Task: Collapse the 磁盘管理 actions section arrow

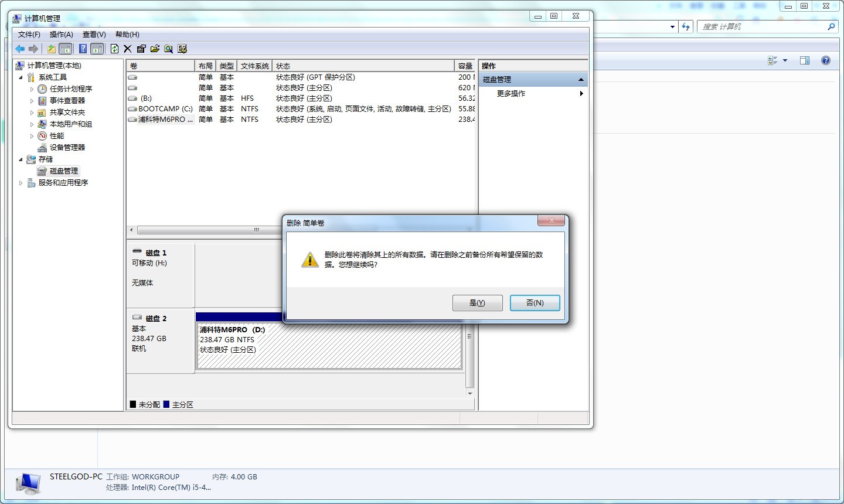Action: (581, 80)
